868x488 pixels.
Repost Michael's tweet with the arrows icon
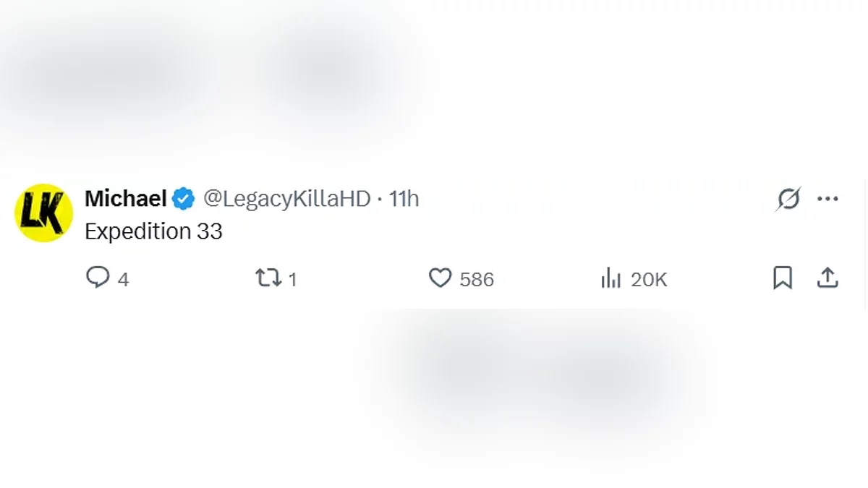[268, 278]
